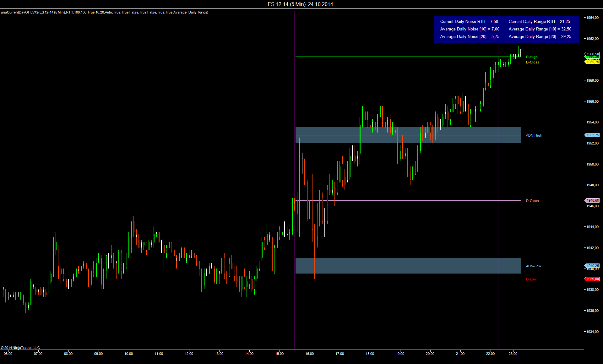The image size is (603, 364).
Task: Select the ADN-Low band label
Action: [533, 266]
